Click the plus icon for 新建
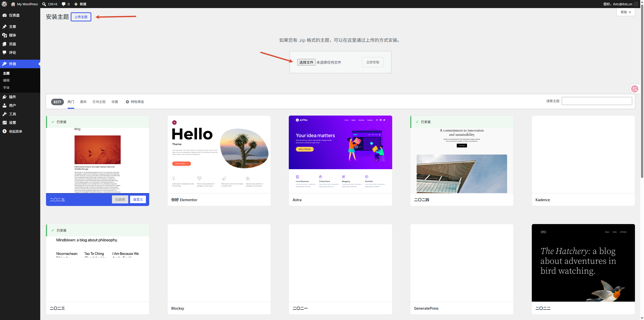This screenshot has width=644, height=320. [76, 4]
